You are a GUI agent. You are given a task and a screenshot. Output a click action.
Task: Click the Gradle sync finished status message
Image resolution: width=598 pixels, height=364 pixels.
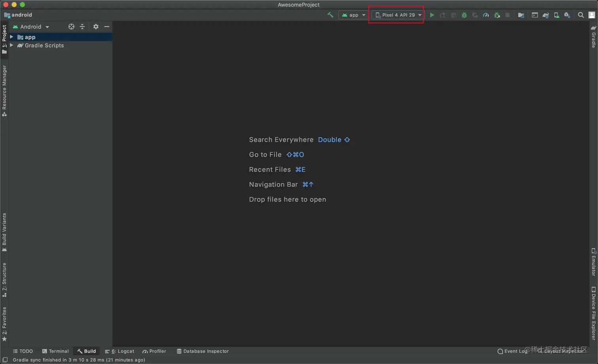pyautogui.click(x=79, y=360)
